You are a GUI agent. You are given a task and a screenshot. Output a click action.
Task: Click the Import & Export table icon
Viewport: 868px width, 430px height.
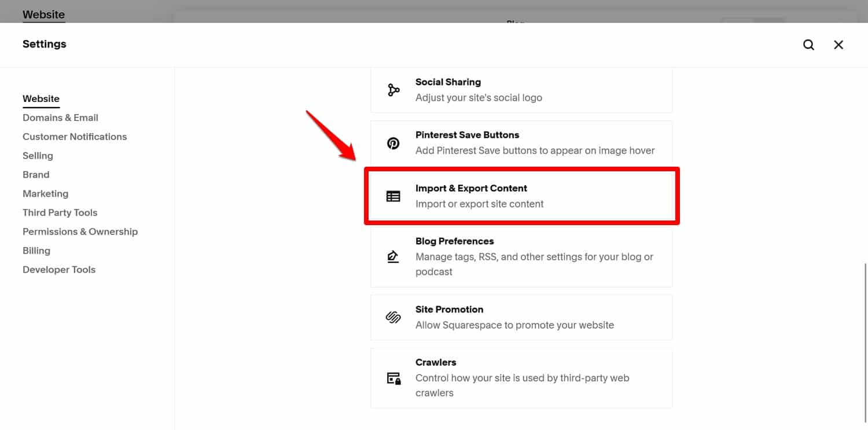(x=393, y=196)
